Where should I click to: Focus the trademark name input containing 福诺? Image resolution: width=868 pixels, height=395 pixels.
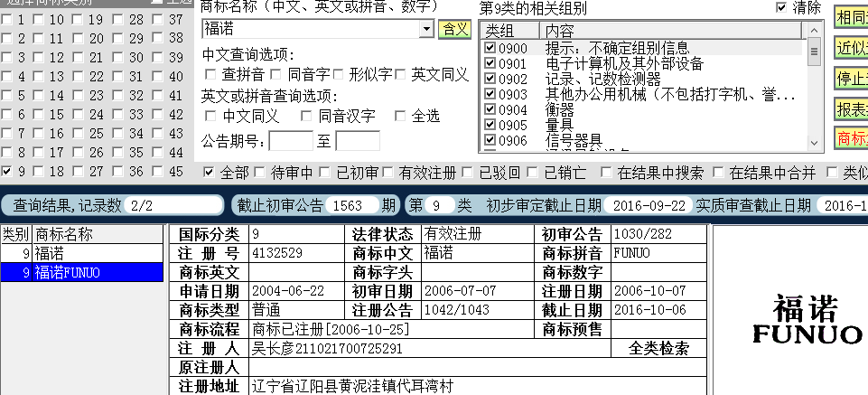coord(311,29)
